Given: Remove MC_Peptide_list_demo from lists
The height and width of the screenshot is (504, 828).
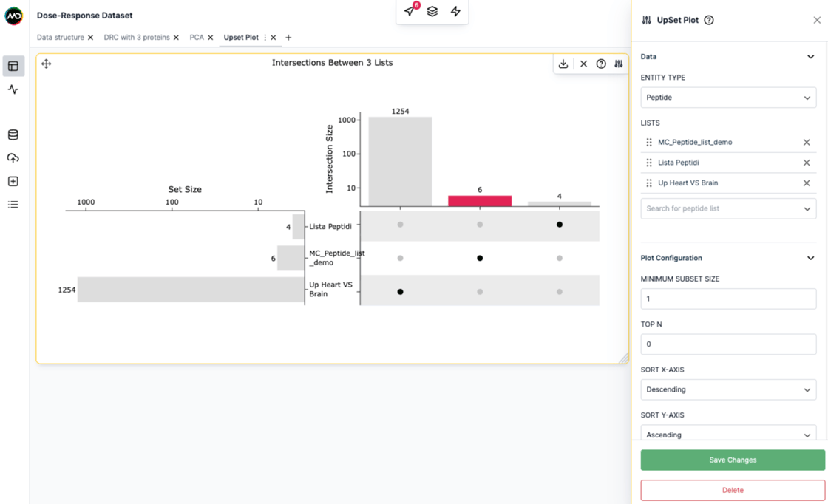Looking at the screenshot, I should 807,142.
